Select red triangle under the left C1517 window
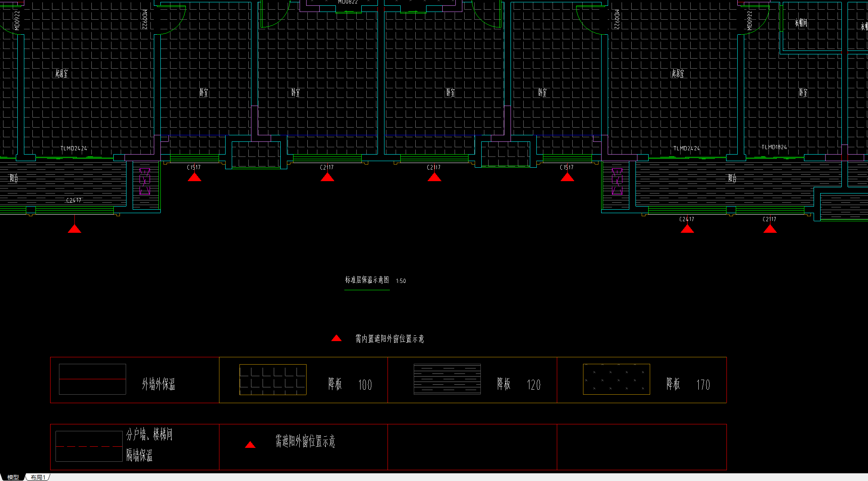868x481 pixels. (194, 177)
